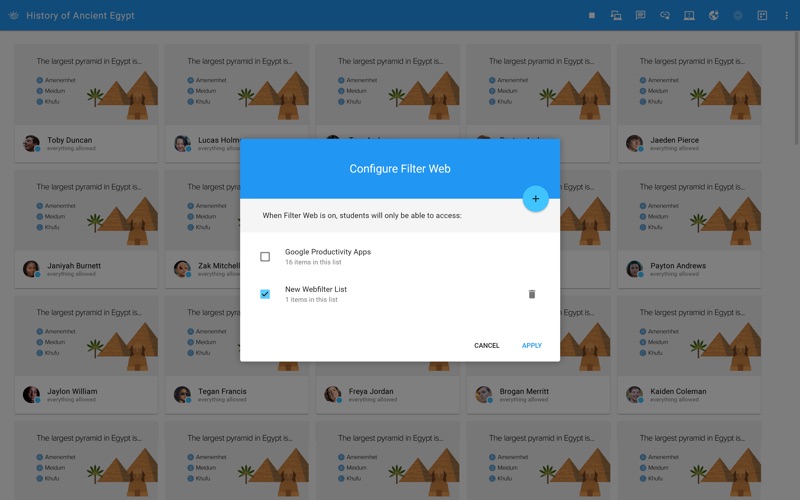Click Janiyah Burnett's avatar
Screen dimensions: 800x500
click(x=31, y=269)
